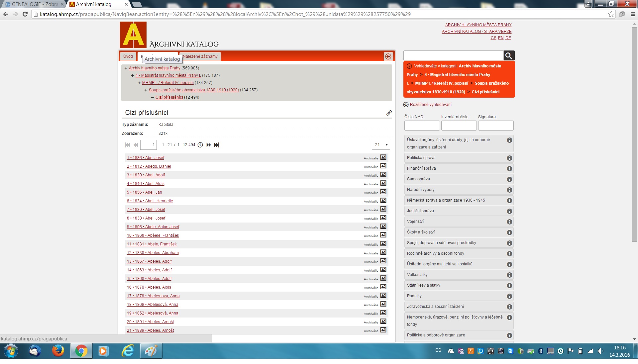This screenshot has width=638, height=364.
Task: Open Firefox from the taskbar
Action: 58,351
